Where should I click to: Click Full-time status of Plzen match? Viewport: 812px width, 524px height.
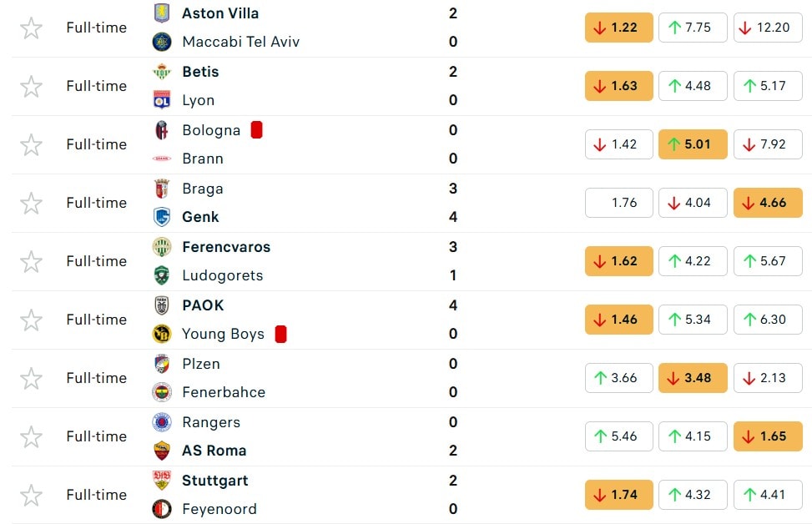[x=97, y=378]
